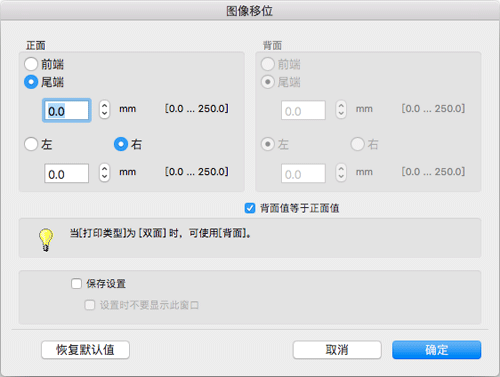Select 左 radio button under 背面
500x377 pixels.
coord(268,144)
